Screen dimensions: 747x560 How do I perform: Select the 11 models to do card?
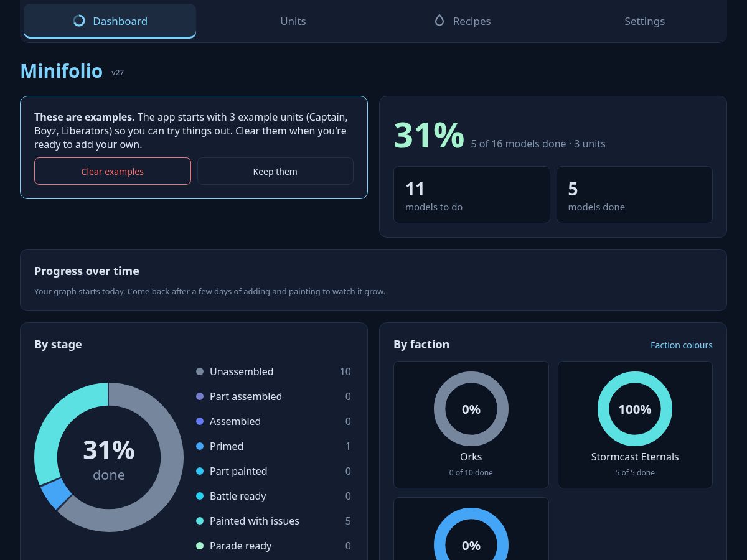click(x=472, y=195)
